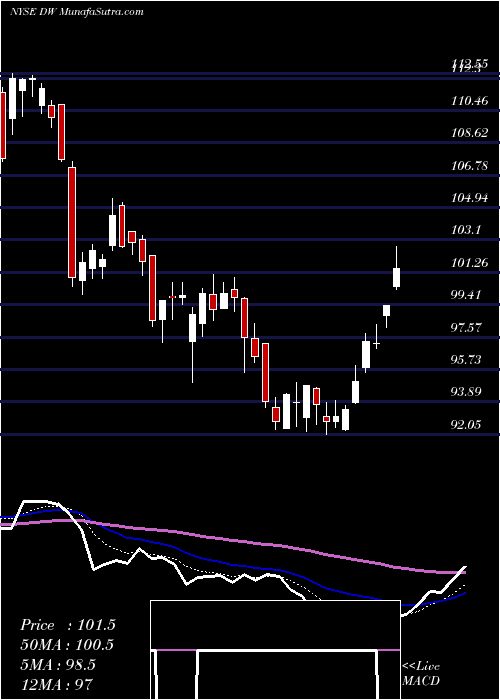Click the 108.62 price axis label

469,133
